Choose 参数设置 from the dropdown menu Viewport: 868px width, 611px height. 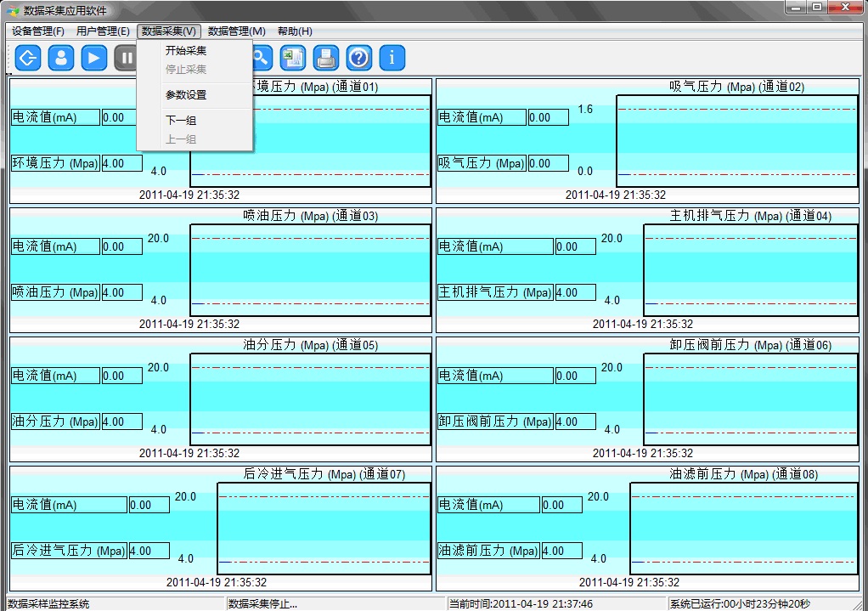[x=194, y=94]
